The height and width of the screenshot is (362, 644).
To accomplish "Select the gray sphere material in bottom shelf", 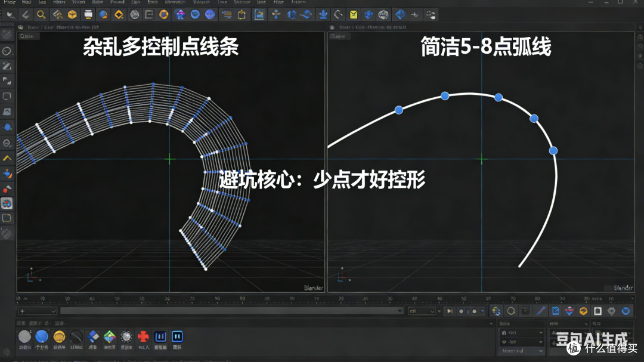I will pos(24,336).
